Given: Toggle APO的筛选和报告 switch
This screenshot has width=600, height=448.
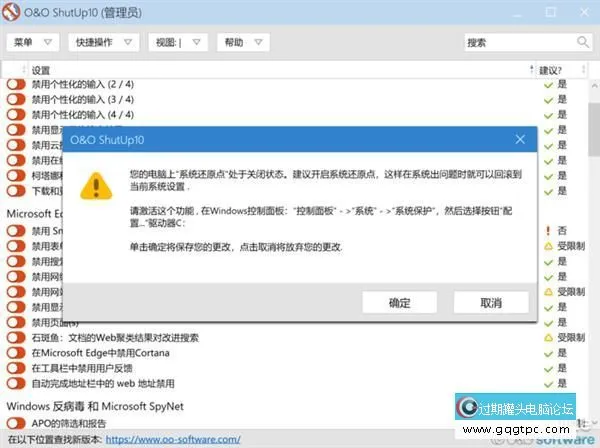Looking at the screenshot, I should [x=16, y=423].
